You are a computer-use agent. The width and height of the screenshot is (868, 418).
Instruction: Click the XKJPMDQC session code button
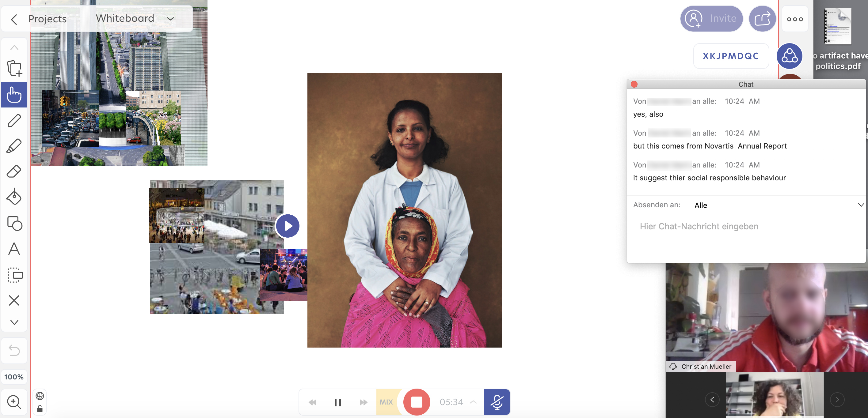[x=730, y=56]
